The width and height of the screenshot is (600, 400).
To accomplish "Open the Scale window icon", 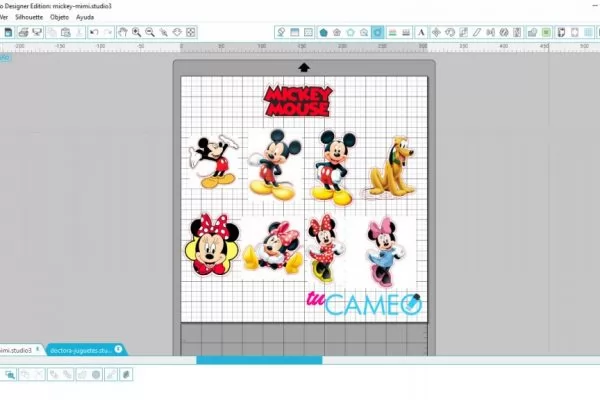I will (x=463, y=33).
